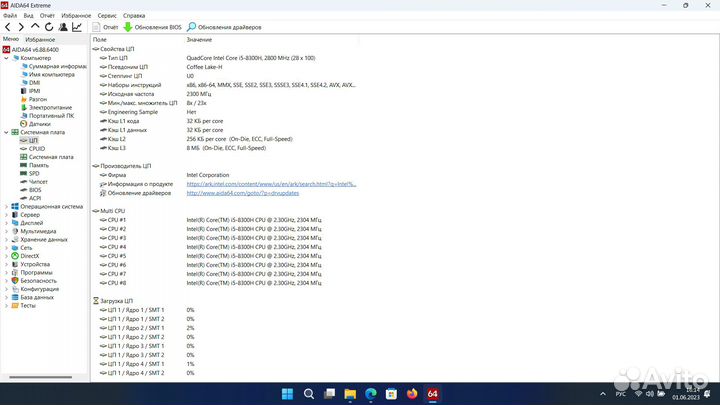The width and height of the screenshot is (720, 405).
Task: Open the Справка menu
Action: 134,16
